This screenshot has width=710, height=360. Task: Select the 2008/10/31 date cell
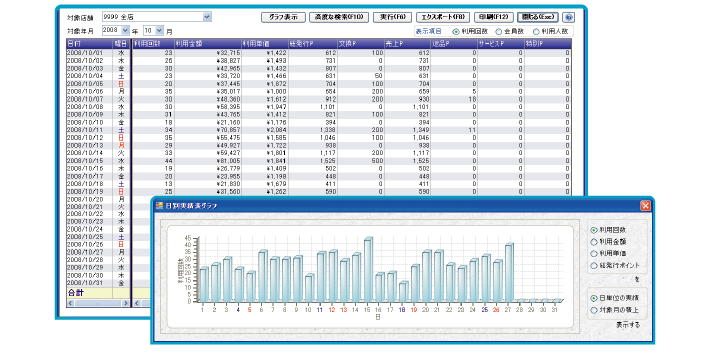tap(90, 283)
